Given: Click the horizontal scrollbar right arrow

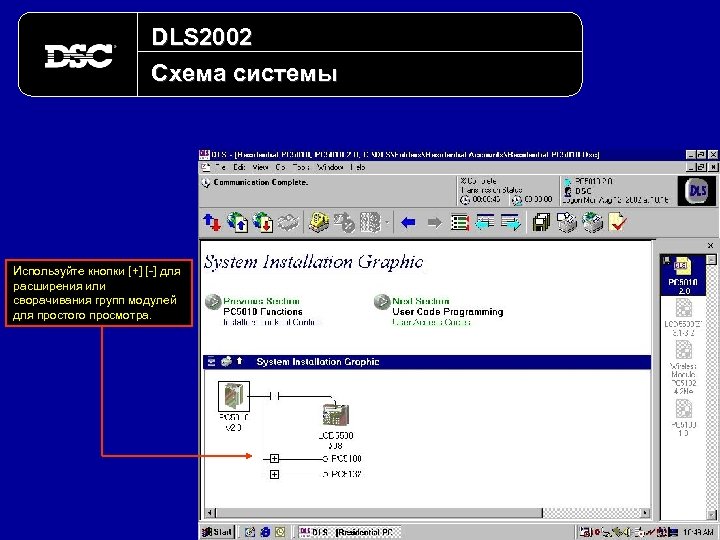Looking at the screenshot, I should (x=645, y=512).
